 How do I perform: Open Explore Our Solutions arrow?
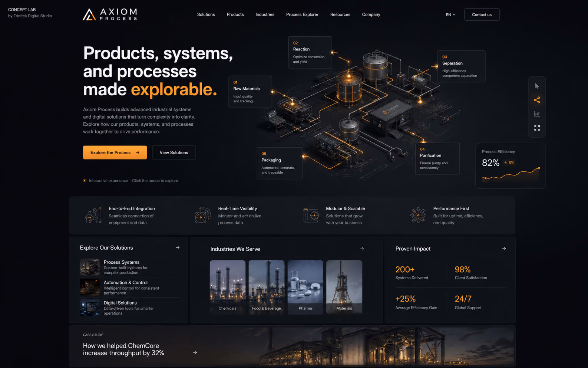point(178,247)
